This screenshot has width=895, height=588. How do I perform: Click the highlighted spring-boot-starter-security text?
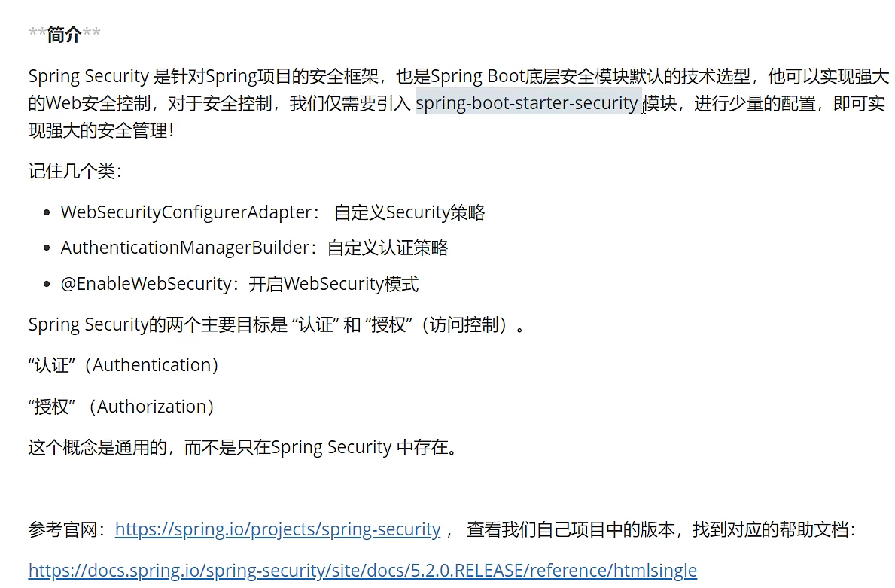[x=526, y=103]
